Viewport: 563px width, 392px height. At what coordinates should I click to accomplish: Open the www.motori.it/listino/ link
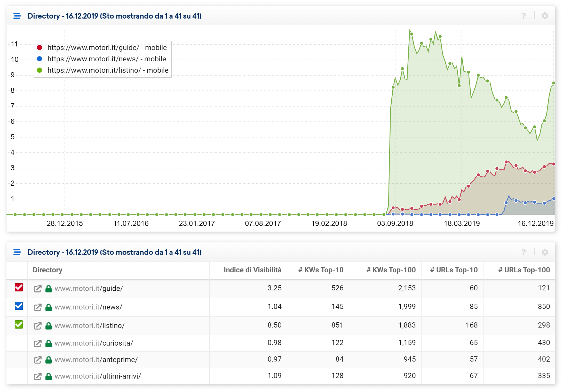pyautogui.click(x=90, y=326)
